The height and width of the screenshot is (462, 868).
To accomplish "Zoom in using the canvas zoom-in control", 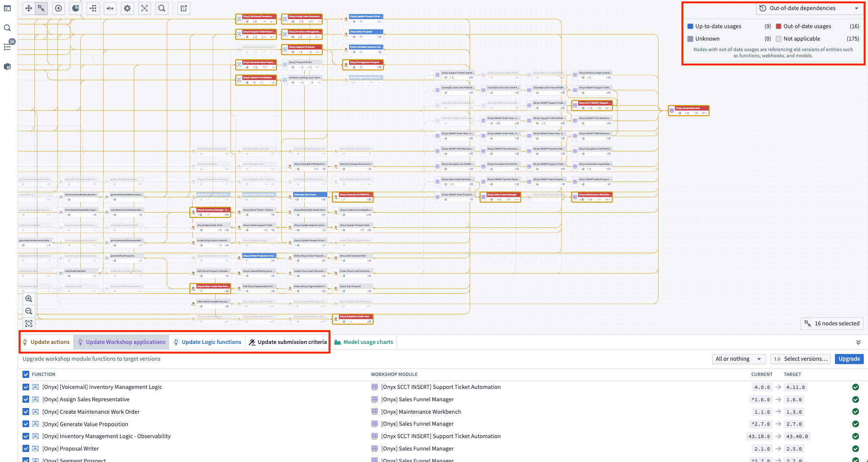I will pos(29,299).
